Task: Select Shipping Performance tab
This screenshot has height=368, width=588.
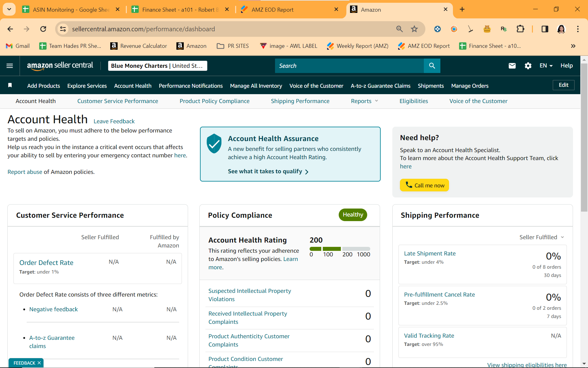Action: click(x=300, y=101)
